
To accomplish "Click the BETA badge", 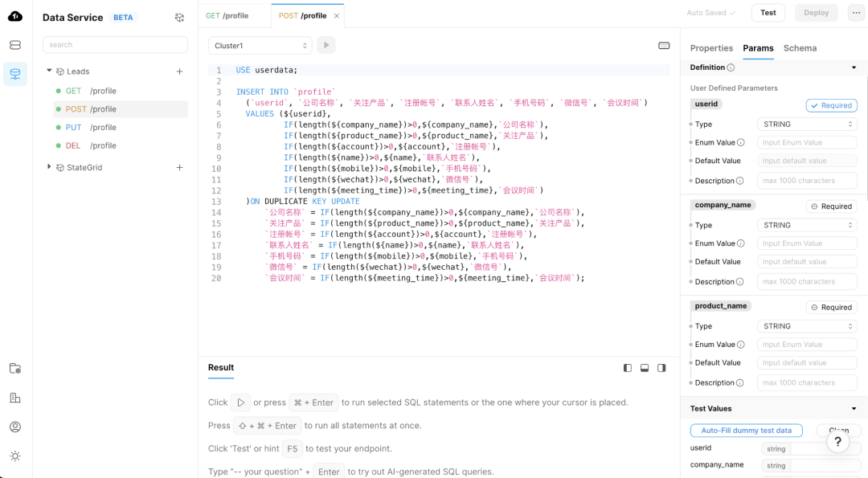I will [x=123, y=18].
